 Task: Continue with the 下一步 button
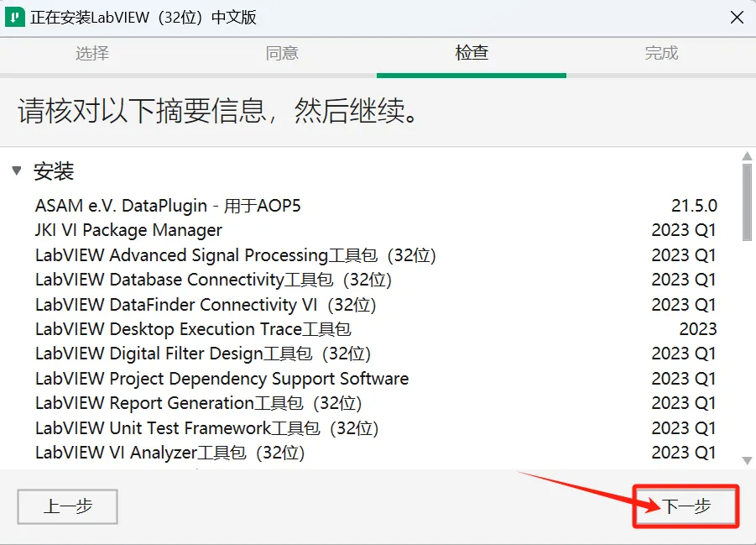(686, 506)
